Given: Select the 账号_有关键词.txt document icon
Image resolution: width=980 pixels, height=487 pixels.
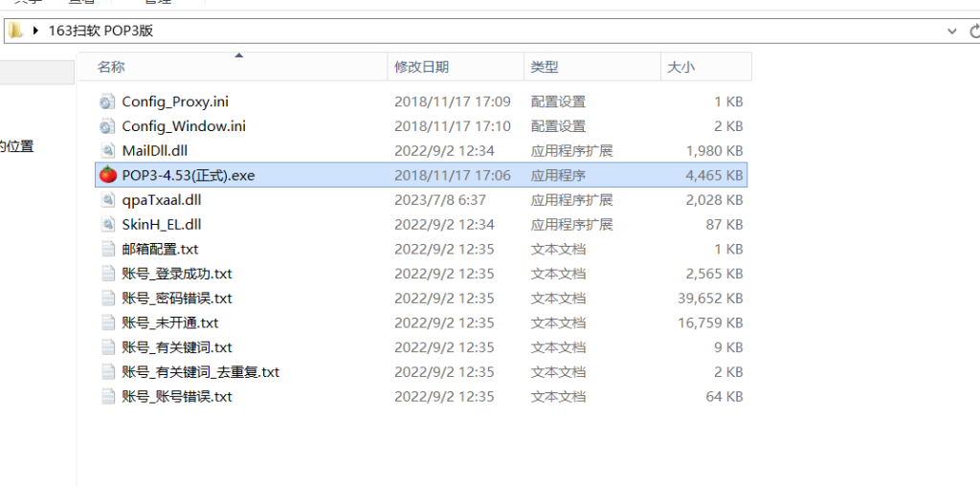Looking at the screenshot, I should click(x=108, y=347).
